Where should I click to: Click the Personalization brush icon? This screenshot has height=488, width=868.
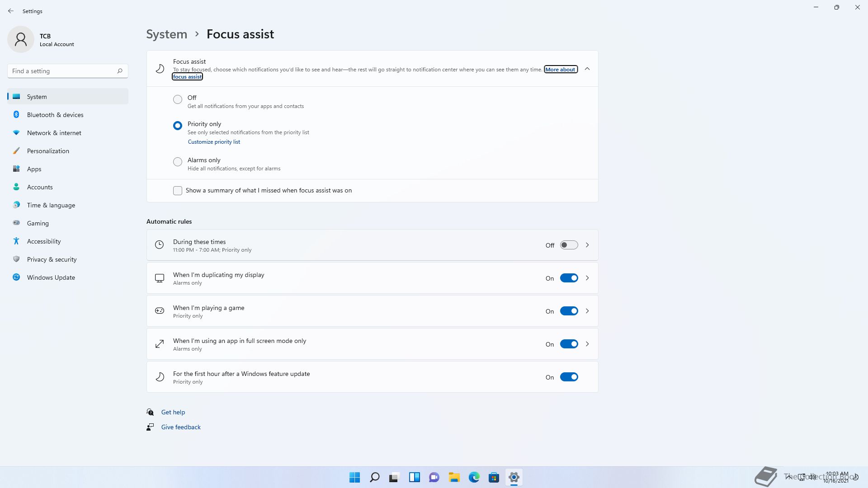16,150
